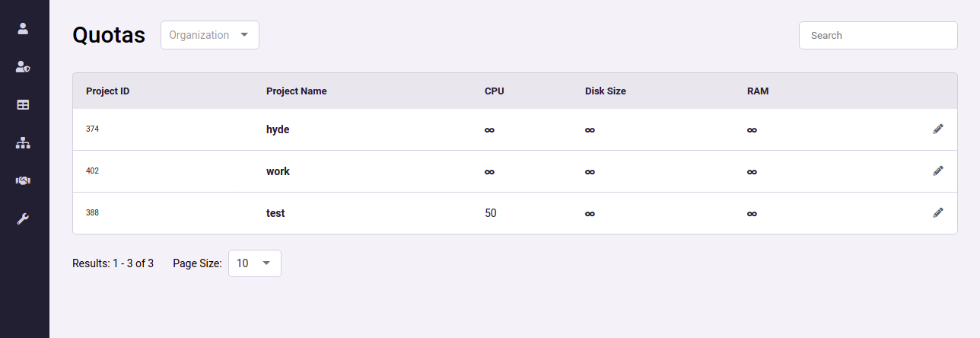Screen dimensions: 980x338
Task: Select the table layout sidebar icon
Action: click(x=23, y=105)
